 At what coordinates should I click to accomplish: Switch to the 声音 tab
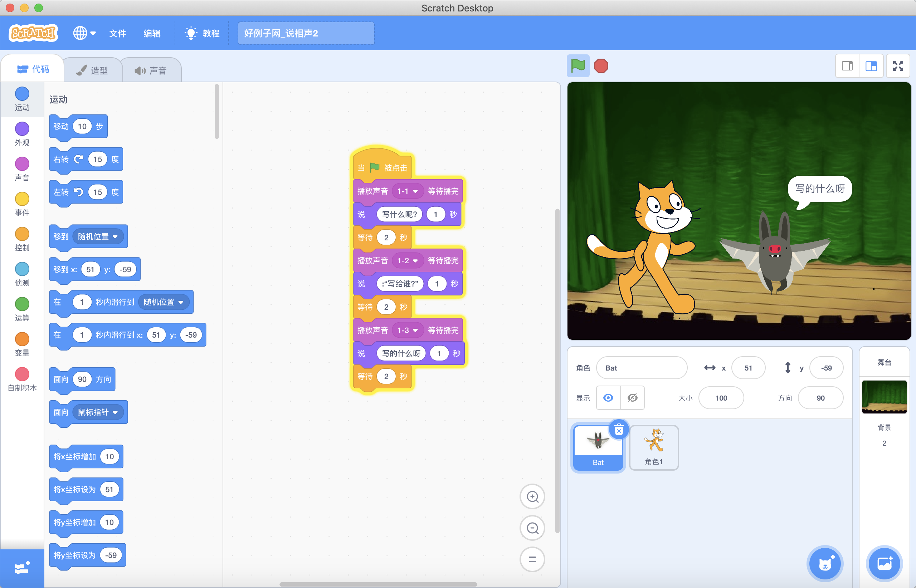[151, 70]
